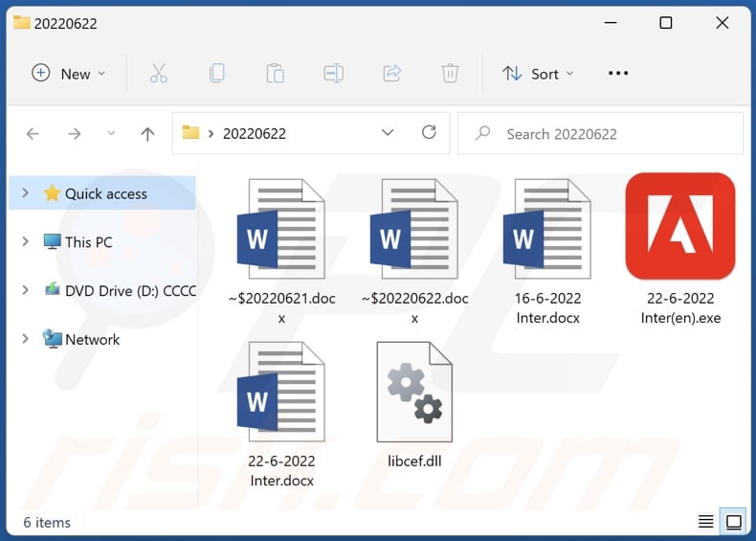Expand the DVD Drive tree node
Image resolution: width=756 pixels, height=541 pixels.
[x=26, y=290]
